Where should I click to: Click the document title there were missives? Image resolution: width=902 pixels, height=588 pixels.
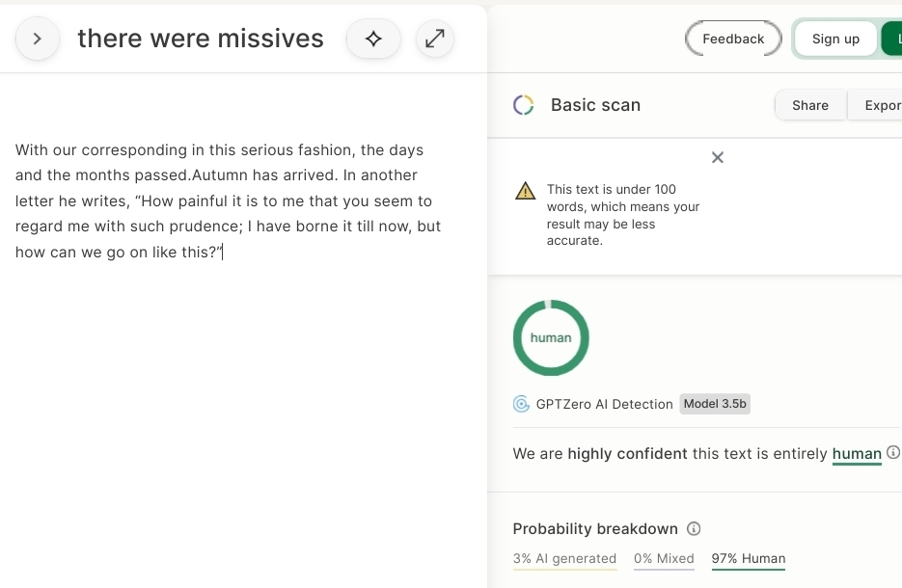[201, 39]
